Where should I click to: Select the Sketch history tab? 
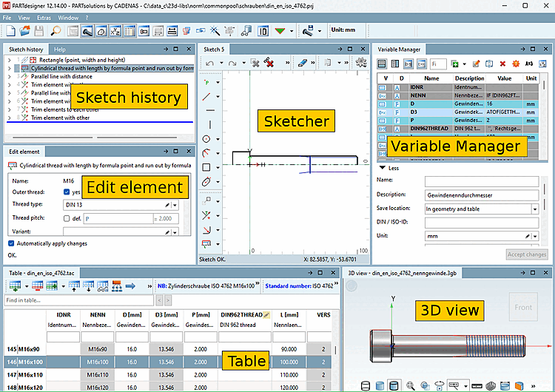tap(26, 50)
